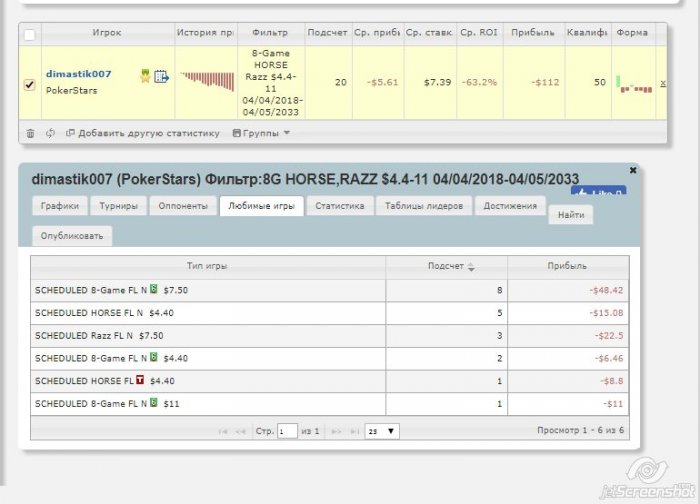
Task: Click the -$5.61 average profit value
Action: (x=382, y=83)
